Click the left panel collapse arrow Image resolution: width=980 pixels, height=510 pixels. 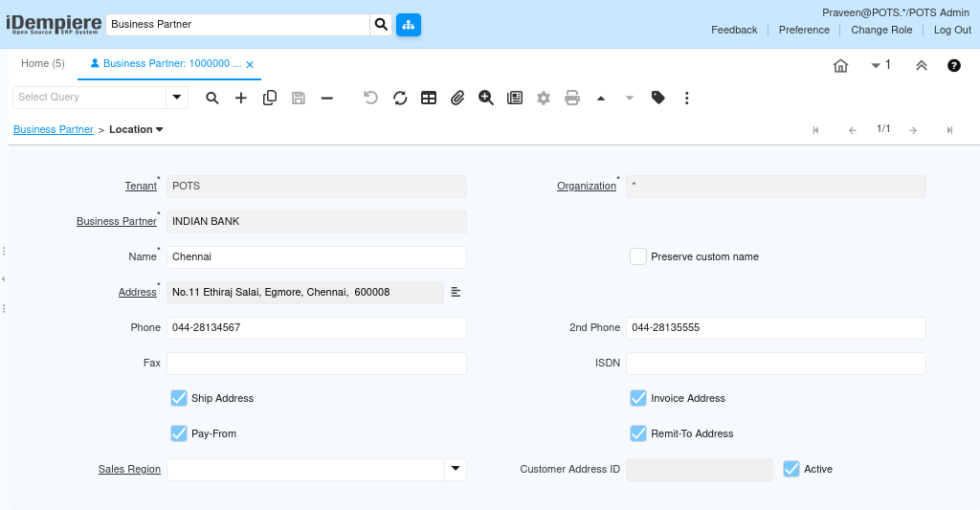(3, 278)
